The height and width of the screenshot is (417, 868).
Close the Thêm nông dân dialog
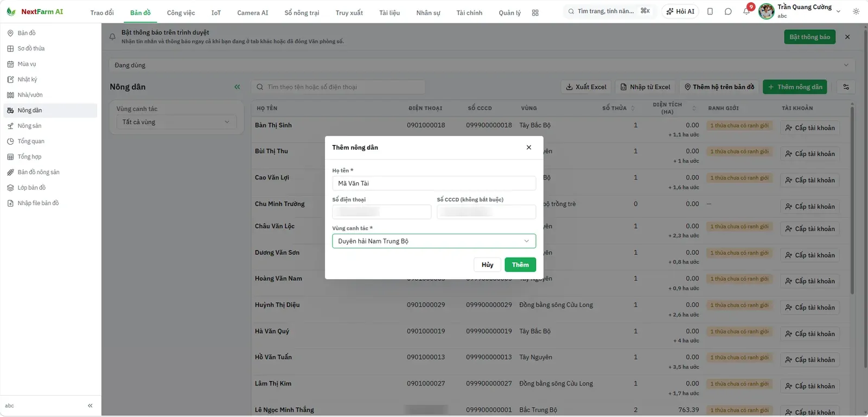pyautogui.click(x=529, y=147)
